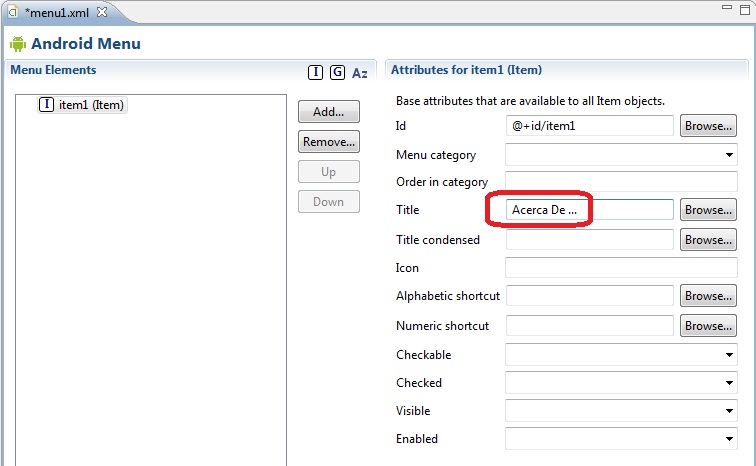Browse for the Numeric shortcut value
This screenshot has width=756, height=466.
click(x=708, y=326)
